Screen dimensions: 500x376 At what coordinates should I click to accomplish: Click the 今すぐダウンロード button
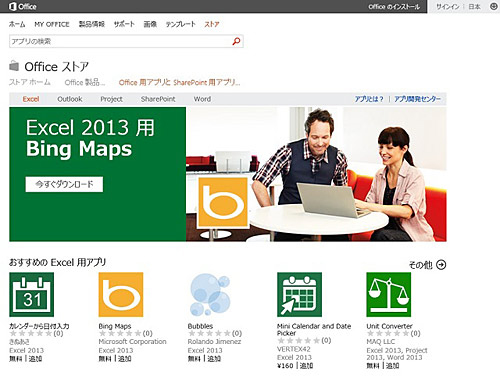[64, 184]
